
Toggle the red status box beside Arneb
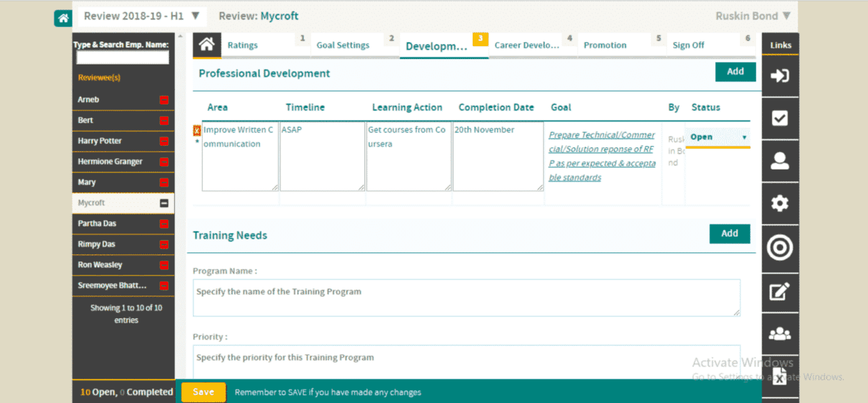[x=163, y=100]
